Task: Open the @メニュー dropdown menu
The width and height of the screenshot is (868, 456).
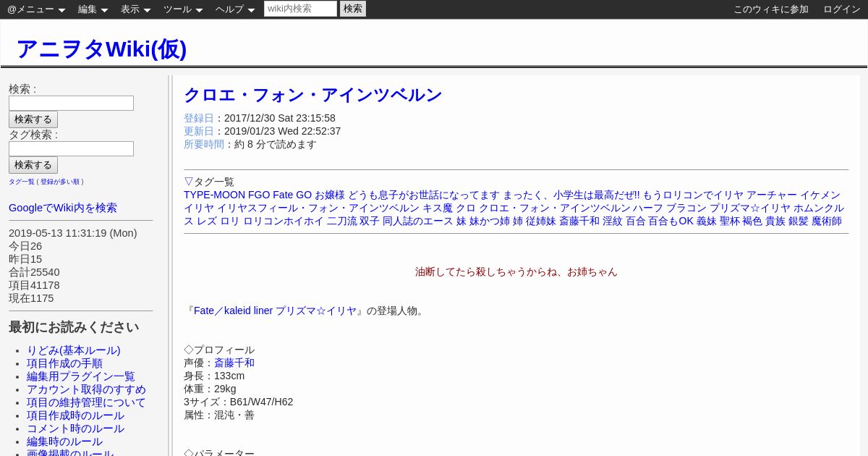Action: coord(36,9)
